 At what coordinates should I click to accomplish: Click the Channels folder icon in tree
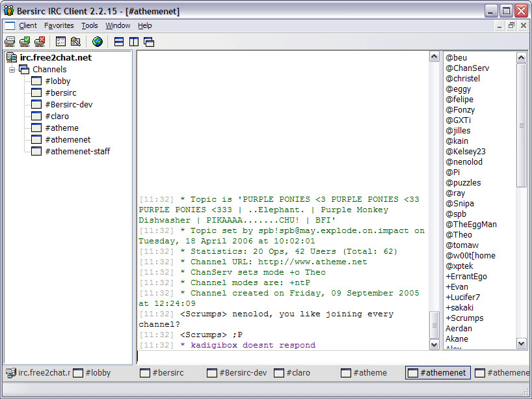24,69
